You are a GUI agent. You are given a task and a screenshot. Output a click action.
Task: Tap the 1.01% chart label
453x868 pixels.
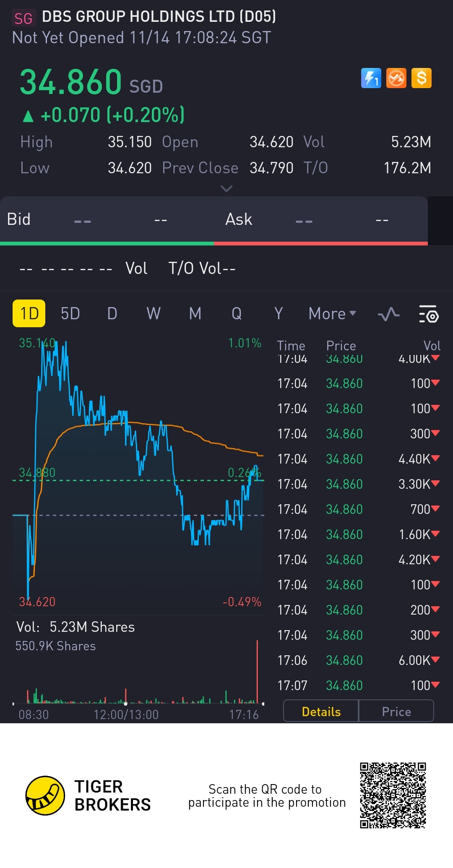pos(245,343)
